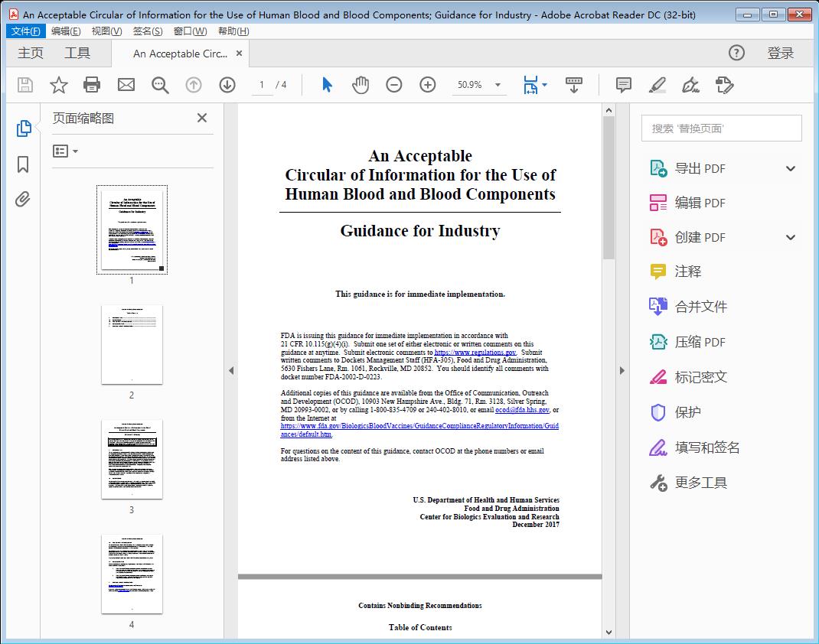Email this document
Image resolution: width=819 pixels, height=644 pixels.
tap(126, 85)
